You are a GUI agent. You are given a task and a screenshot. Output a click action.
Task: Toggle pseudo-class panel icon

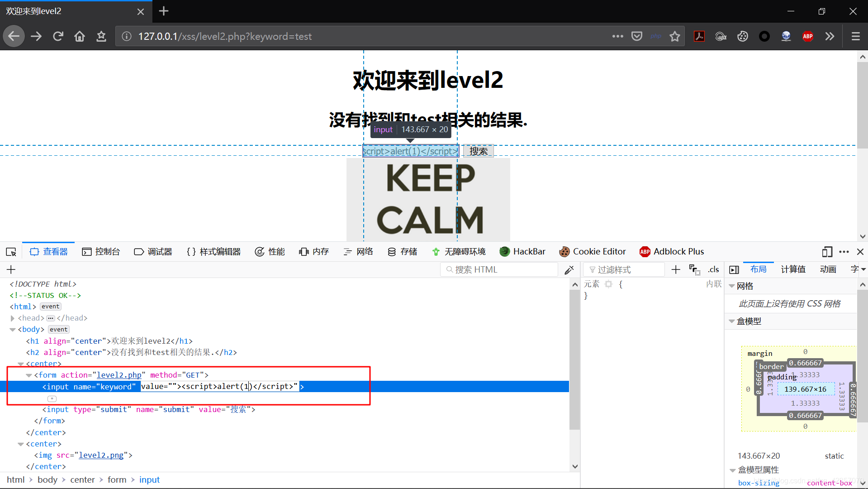tap(695, 269)
